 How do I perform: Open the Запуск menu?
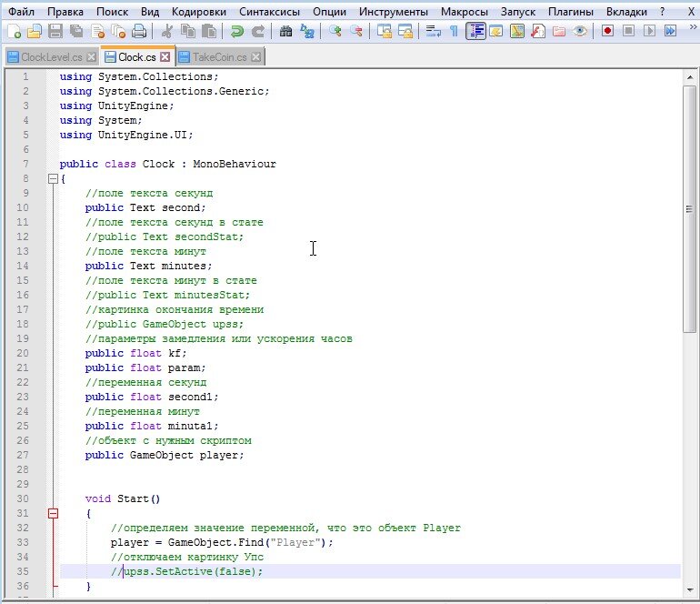(518, 12)
